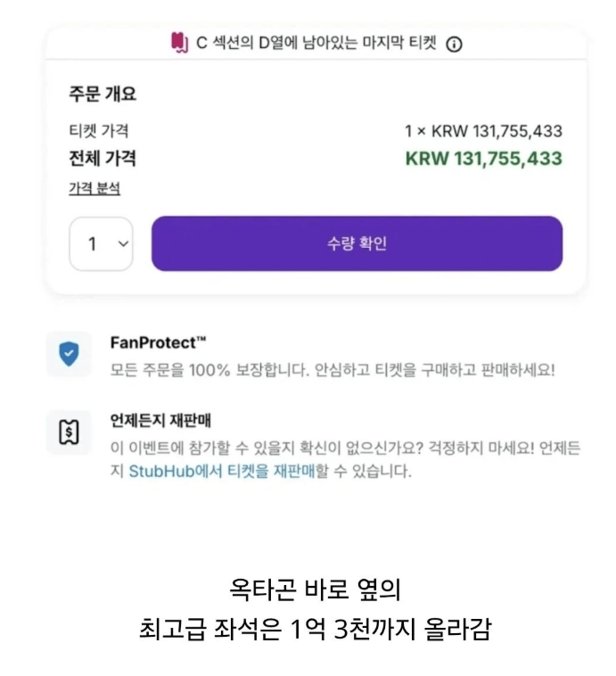Follow the StubHub에서 티켓을 재판매 link

[x=222, y=471]
